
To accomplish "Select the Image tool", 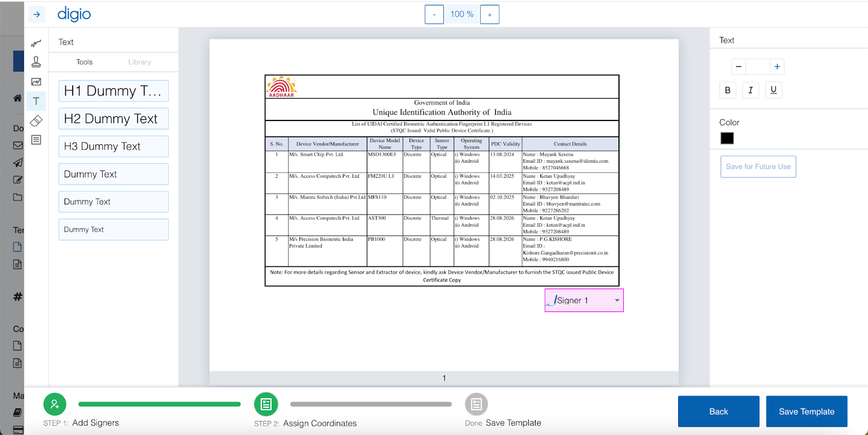I will pos(36,82).
